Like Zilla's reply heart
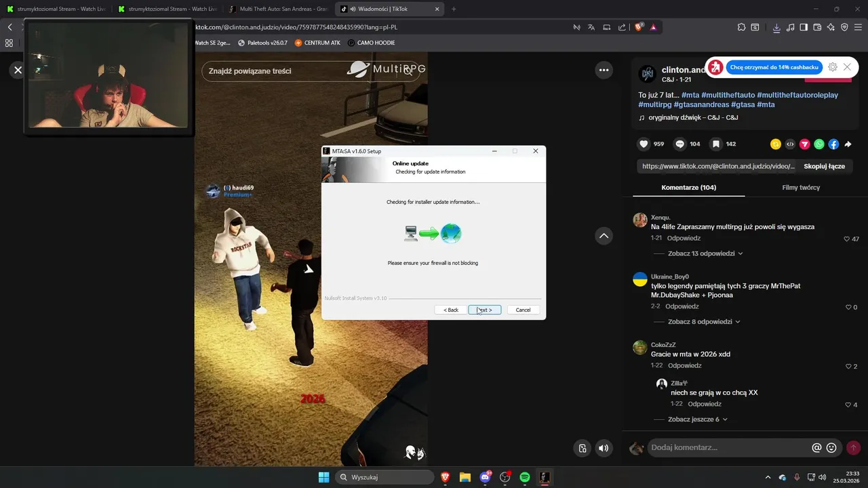Image resolution: width=868 pixels, height=488 pixels. tap(848, 405)
